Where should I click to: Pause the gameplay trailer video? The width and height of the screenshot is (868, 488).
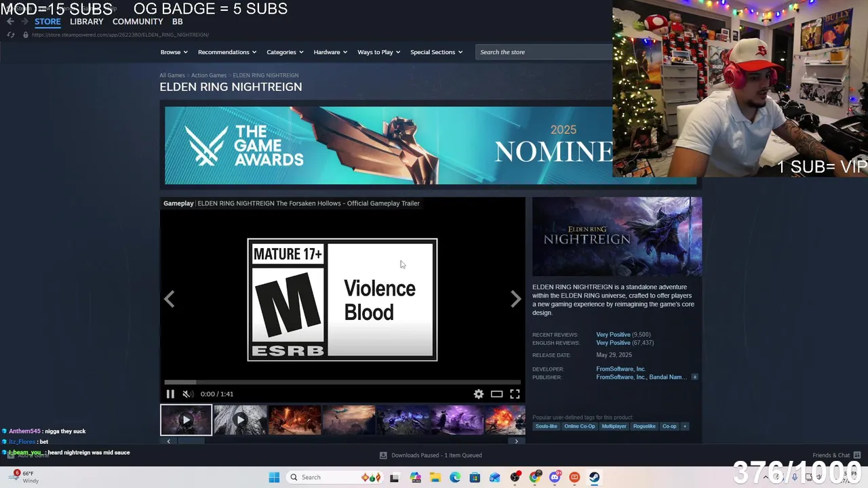click(x=170, y=394)
